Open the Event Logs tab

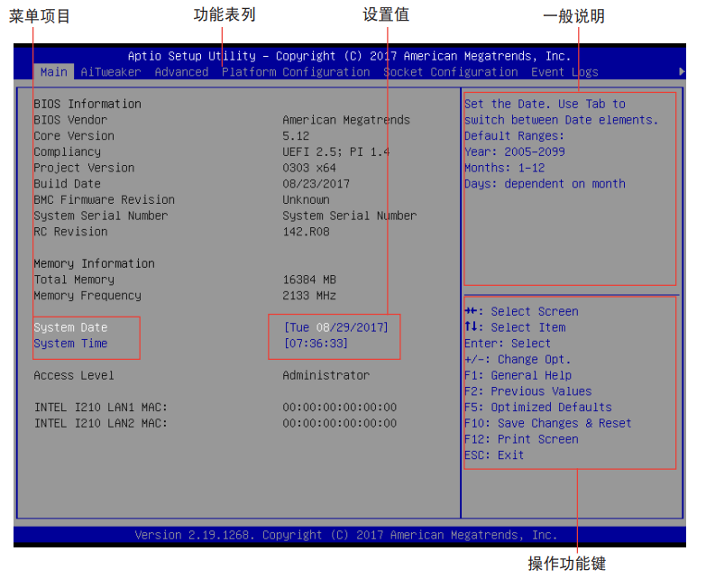click(564, 72)
